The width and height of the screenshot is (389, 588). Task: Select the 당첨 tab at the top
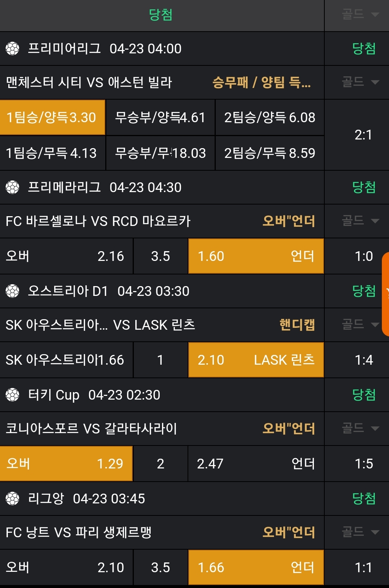tap(161, 15)
